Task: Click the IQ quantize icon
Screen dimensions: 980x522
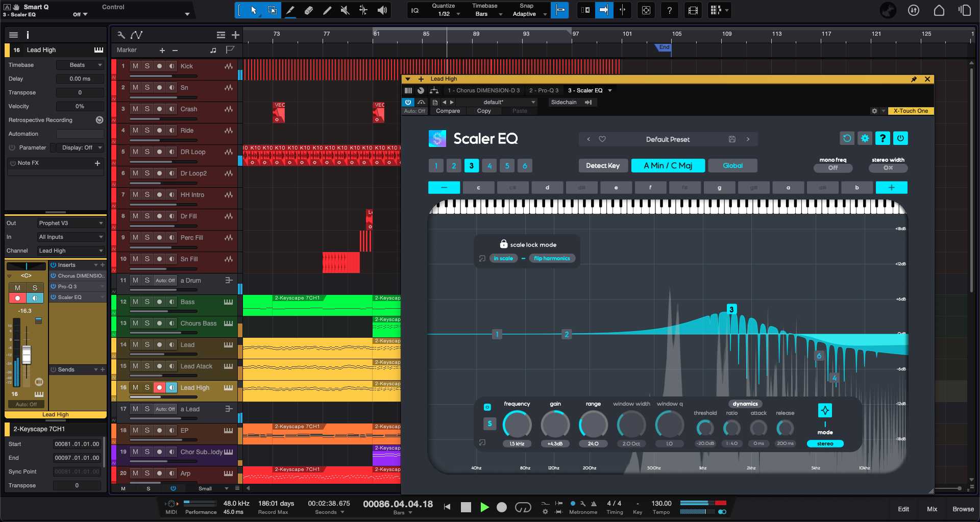Action: pos(415,10)
